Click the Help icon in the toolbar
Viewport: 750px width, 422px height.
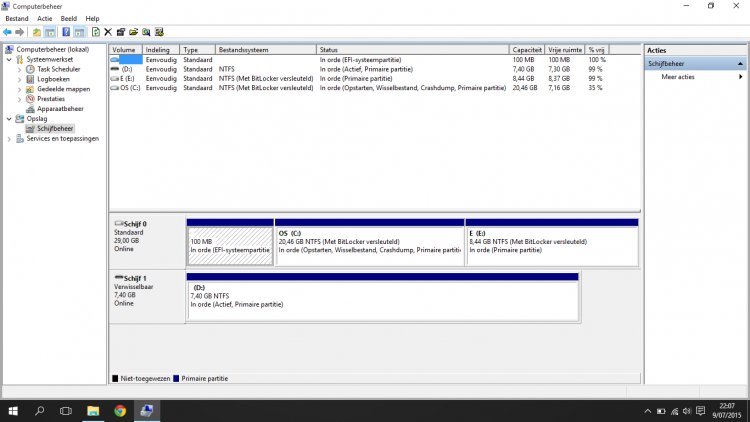coord(65,32)
